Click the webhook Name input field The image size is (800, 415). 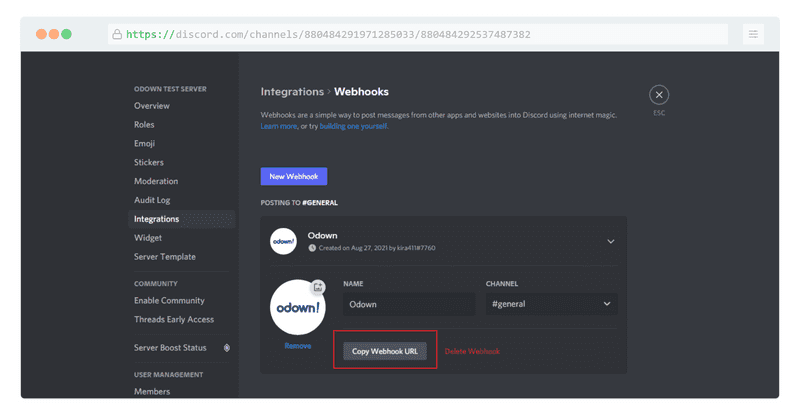point(408,304)
